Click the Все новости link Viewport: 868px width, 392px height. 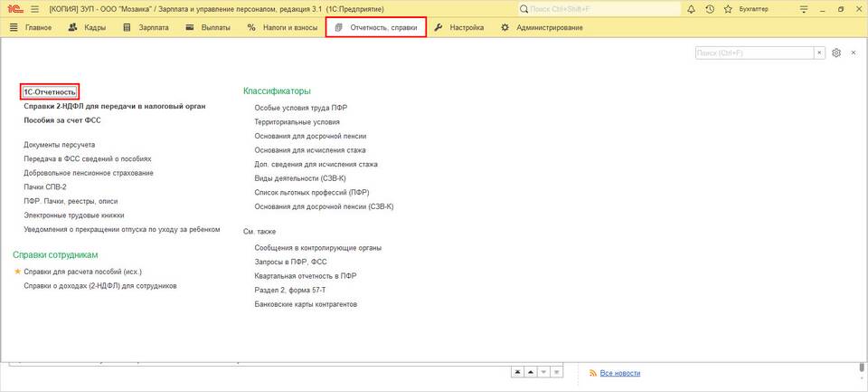pyautogui.click(x=620, y=373)
